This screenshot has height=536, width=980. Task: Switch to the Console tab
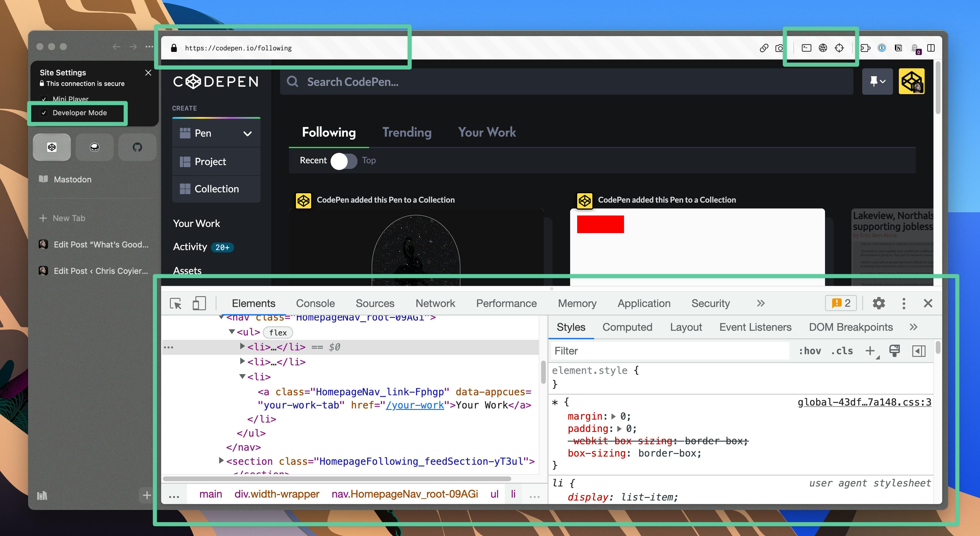point(315,303)
